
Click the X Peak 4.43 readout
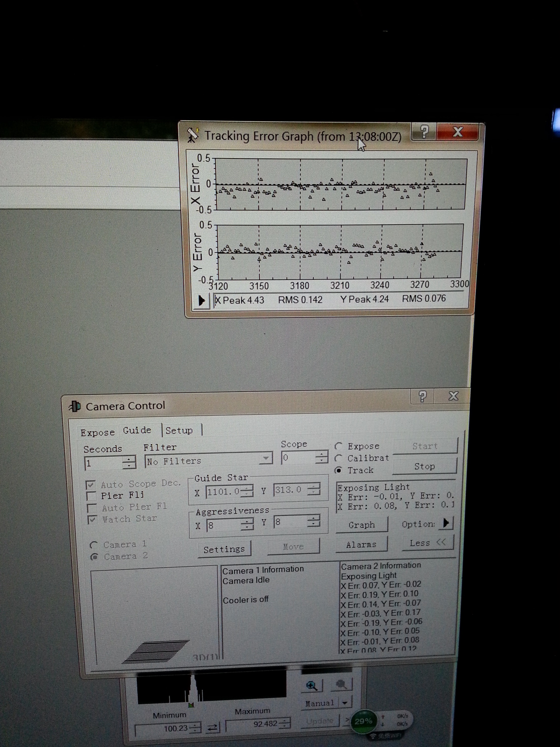click(x=240, y=300)
